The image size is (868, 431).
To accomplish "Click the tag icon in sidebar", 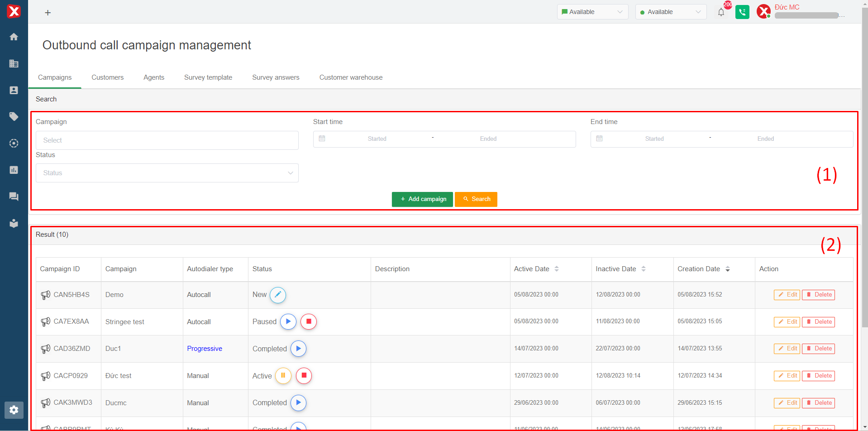I will tap(14, 117).
